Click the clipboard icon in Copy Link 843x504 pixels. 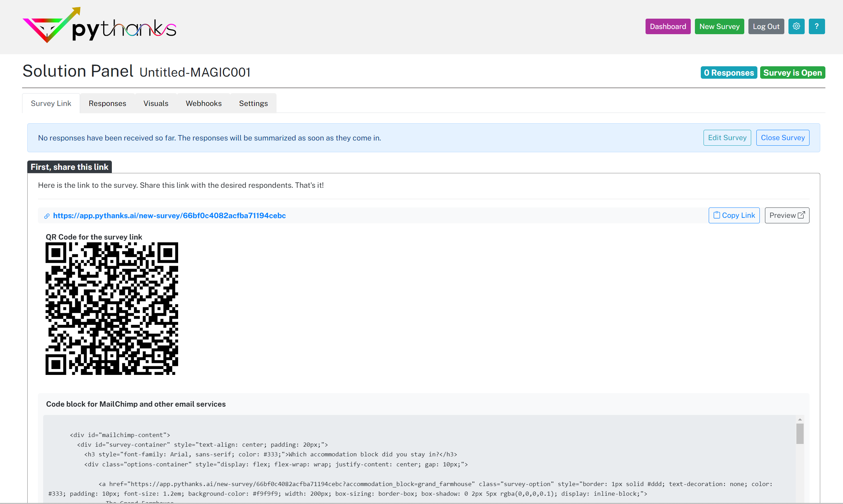[x=717, y=215]
